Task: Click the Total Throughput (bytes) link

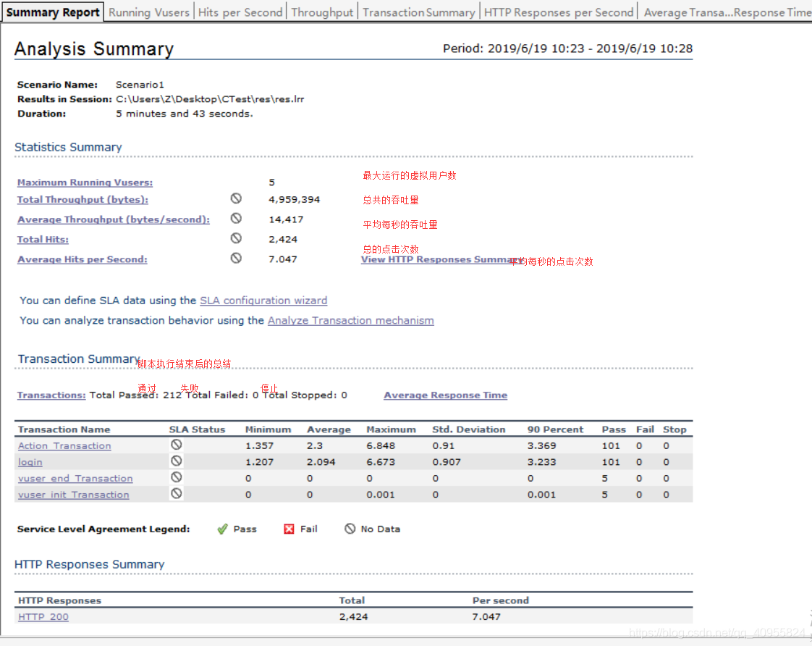Action: point(83,199)
